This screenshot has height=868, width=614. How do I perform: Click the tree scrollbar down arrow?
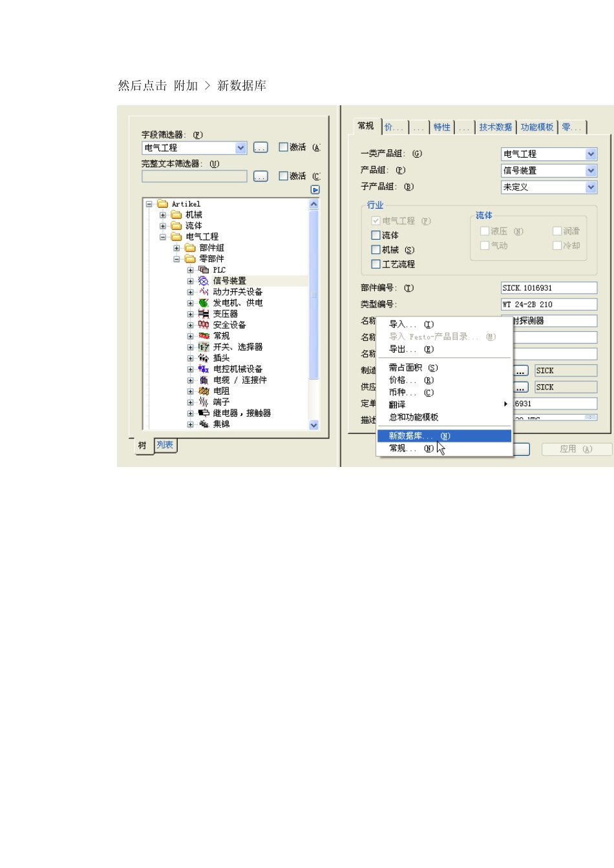pyautogui.click(x=314, y=425)
